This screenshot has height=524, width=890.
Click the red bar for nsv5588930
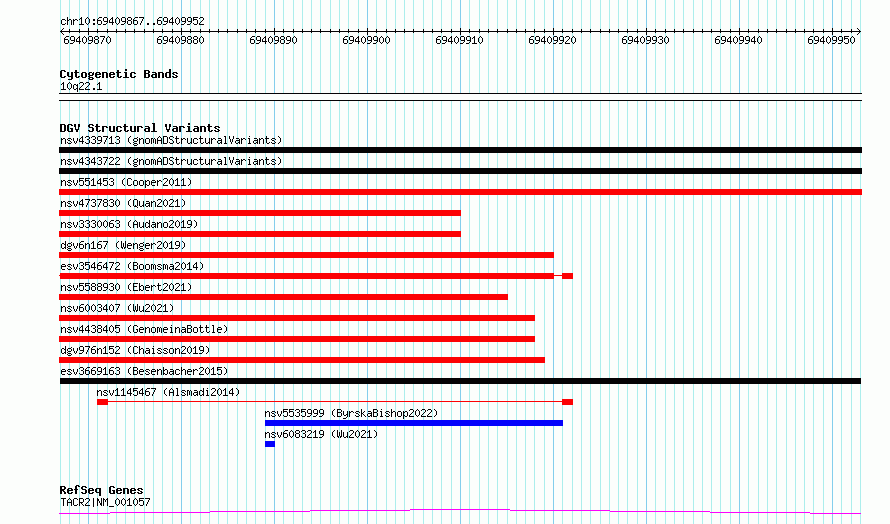click(283, 297)
